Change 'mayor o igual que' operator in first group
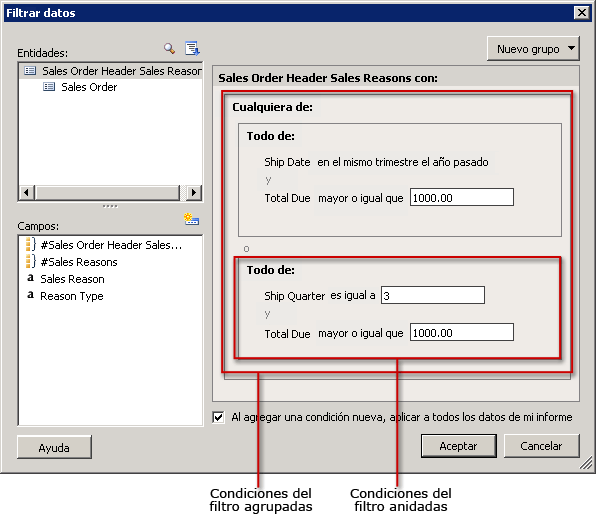Viewport: 596px width, 514px height. (361, 198)
